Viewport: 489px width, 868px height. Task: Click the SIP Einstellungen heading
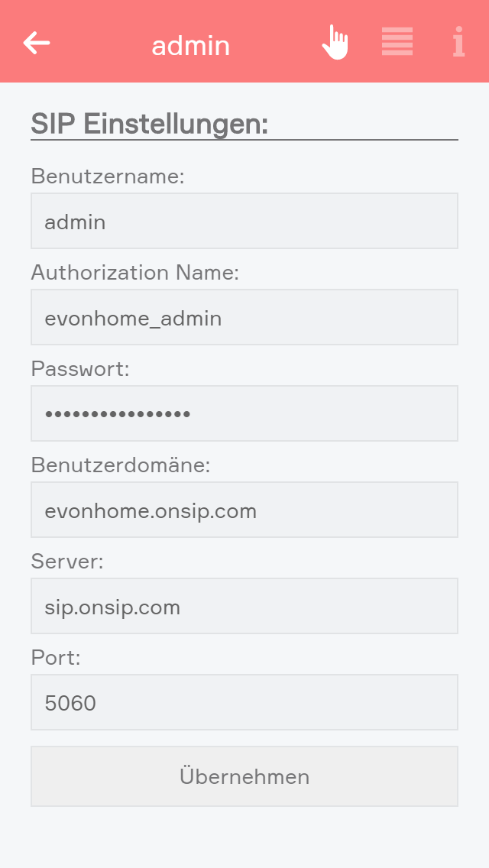coord(150,123)
